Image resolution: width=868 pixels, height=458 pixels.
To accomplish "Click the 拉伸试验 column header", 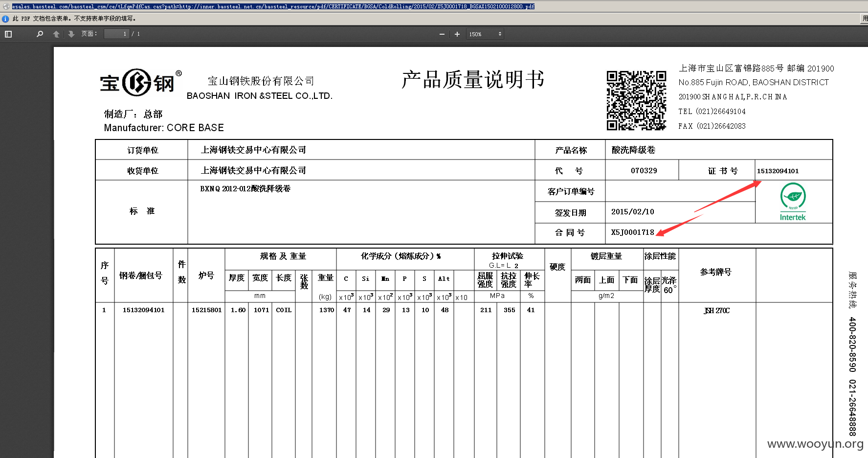I will pyautogui.click(x=508, y=256).
